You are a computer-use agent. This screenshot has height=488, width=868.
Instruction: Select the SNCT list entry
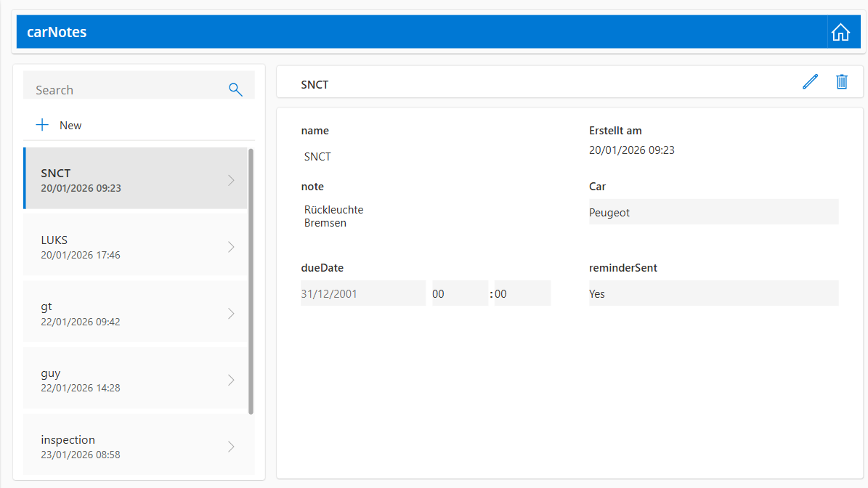[x=135, y=178]
